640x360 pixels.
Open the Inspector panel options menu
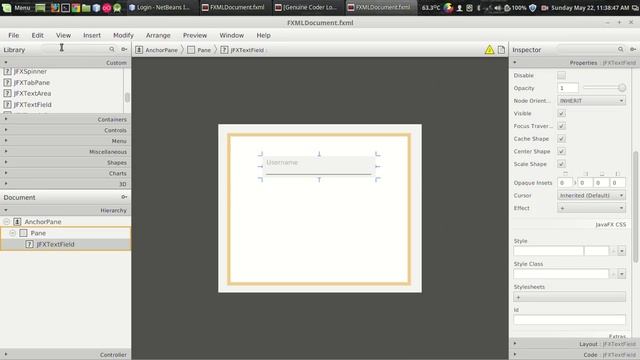[633, 49]
